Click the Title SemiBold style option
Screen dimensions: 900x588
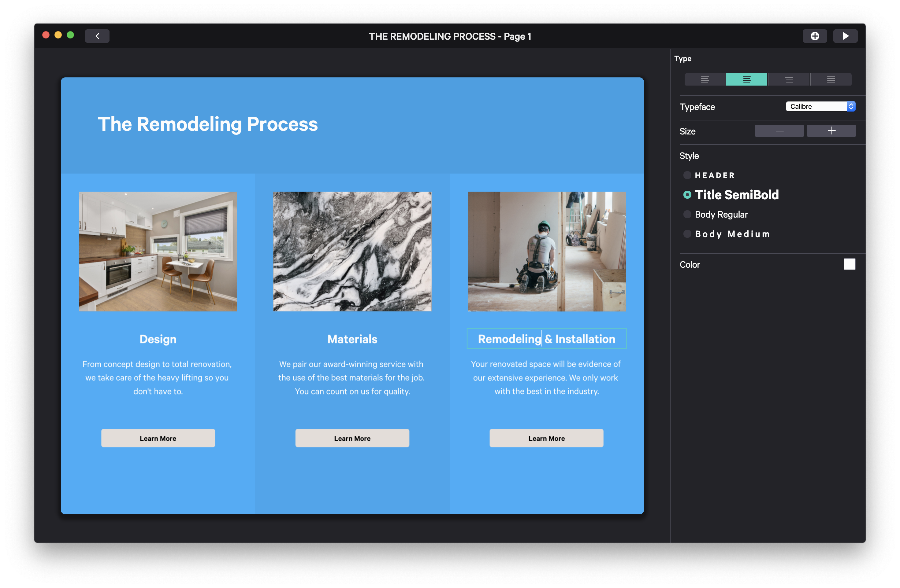736,194
